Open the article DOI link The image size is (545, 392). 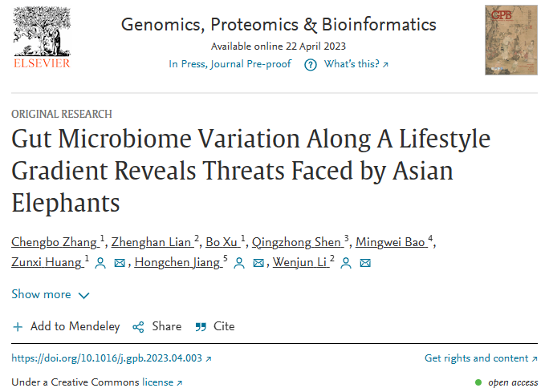coord(112,358)
